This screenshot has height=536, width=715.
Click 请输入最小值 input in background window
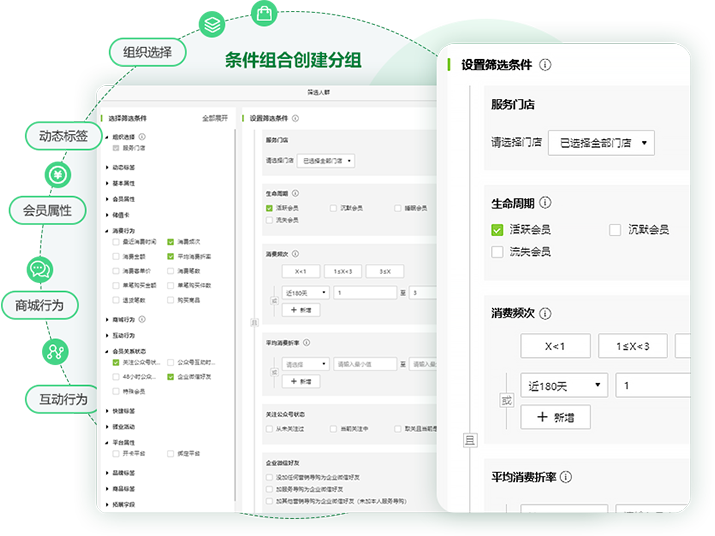tap(365, 364)
